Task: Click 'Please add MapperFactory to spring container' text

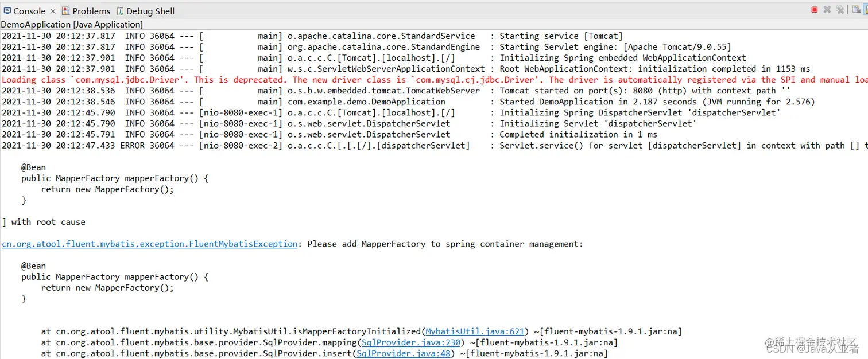Action: (x=445, y=244)
